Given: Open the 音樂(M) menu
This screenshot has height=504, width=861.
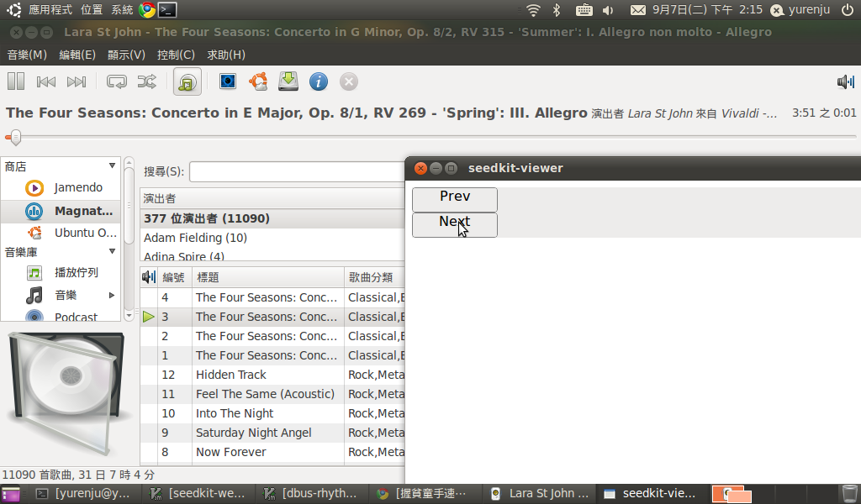Looking at the screenshot, I should (27, 55).
